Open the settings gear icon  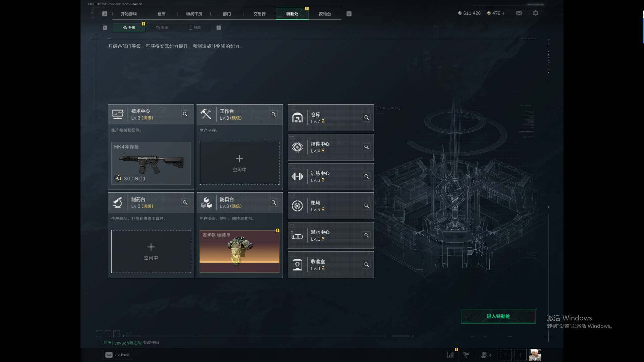coord(536,13)
